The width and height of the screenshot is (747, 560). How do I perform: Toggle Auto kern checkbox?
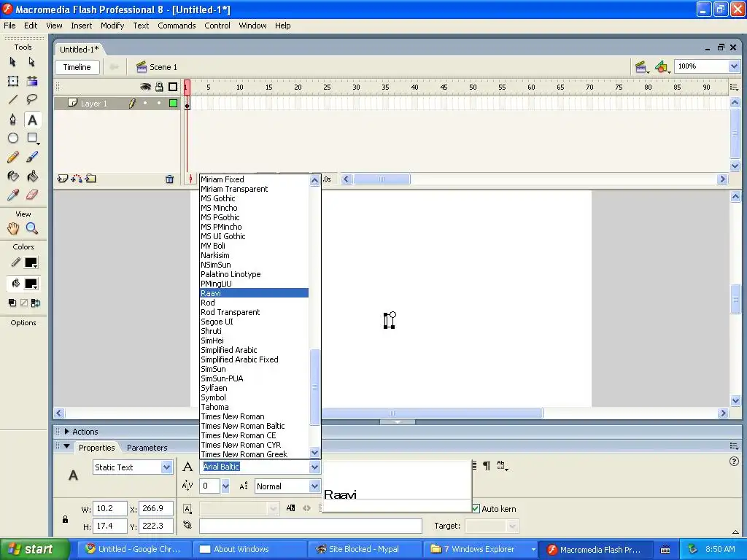476,508
